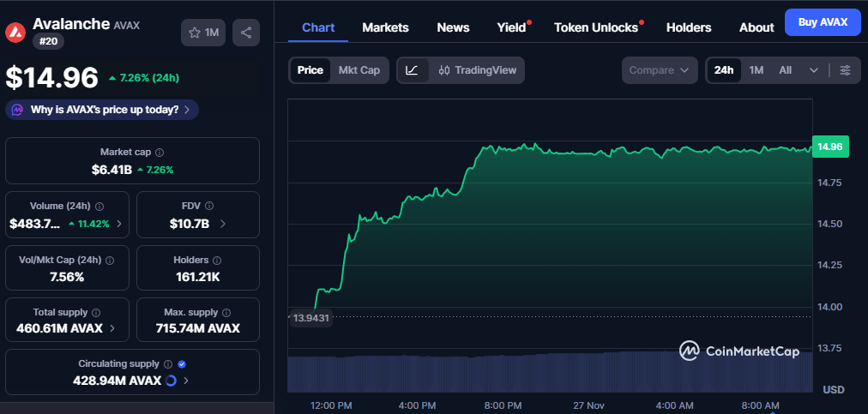Open 'Why is AVAX's price up today?'
Screen dimensions: 868x414
tap(102, 110)
